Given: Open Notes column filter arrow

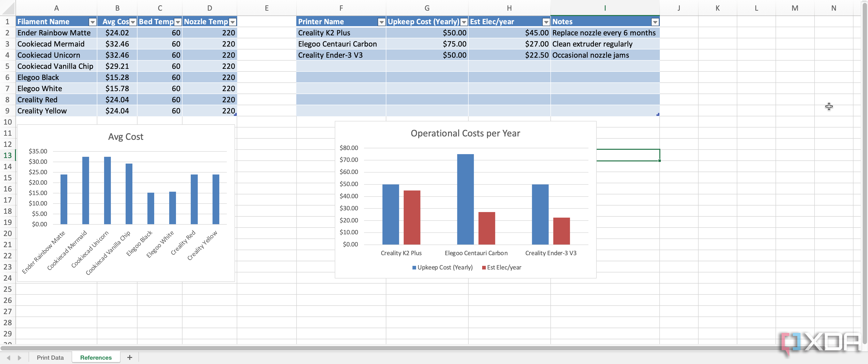Looking at the screenshot, I should [x=655, y=22].
